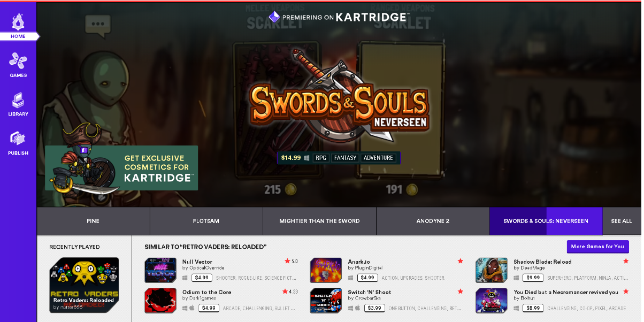Select the ANODYNE 2 featured tab
Screen dimensions: 644x322
[x=433, y=221]
